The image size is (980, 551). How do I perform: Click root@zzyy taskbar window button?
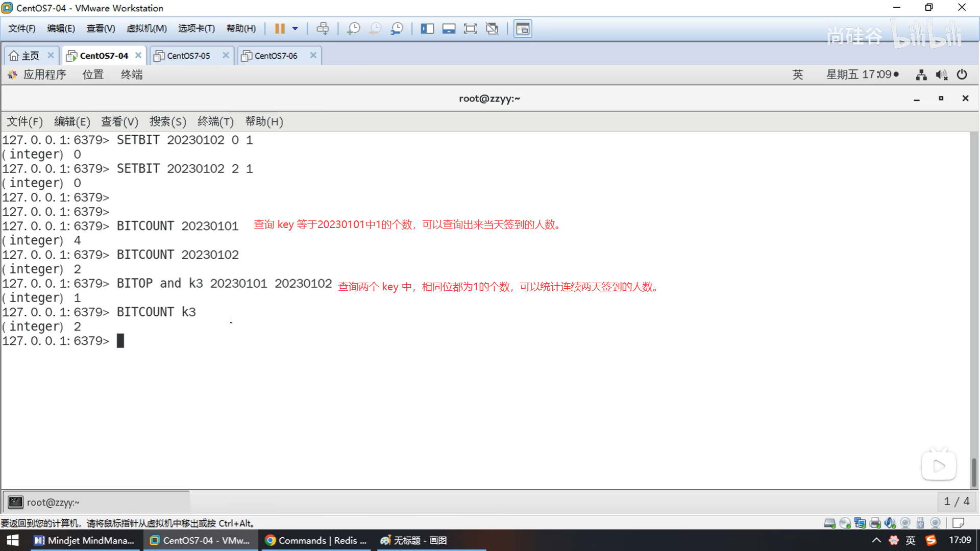coord(97,502)
